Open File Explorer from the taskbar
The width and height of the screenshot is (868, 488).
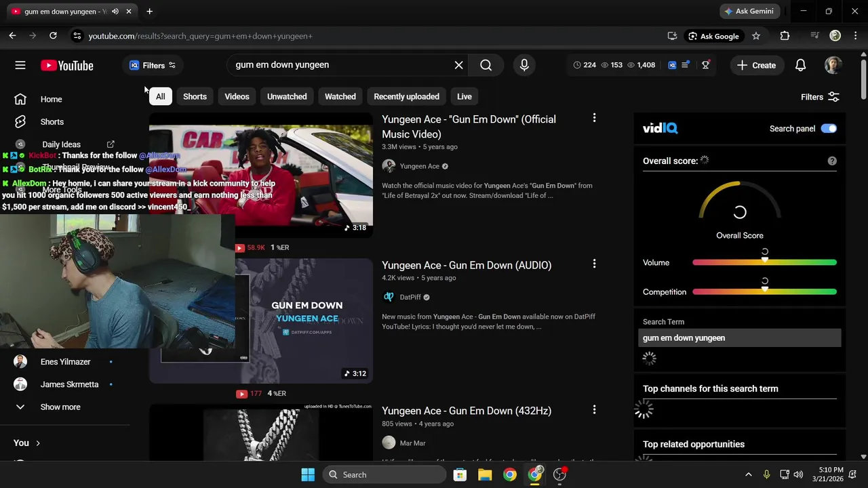pyautogui.click(x=485, y=474)
